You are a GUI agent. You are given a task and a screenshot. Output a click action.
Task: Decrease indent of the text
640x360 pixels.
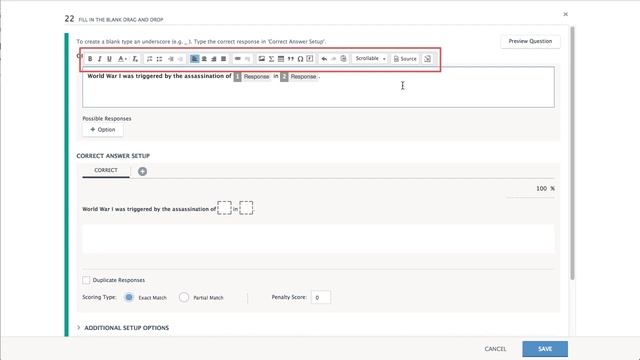[x=170, y=59]
